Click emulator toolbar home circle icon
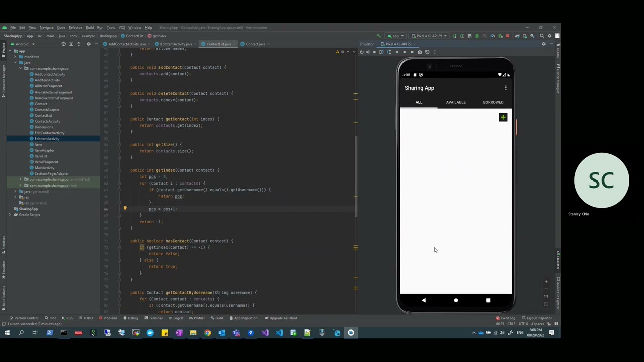 (x=405, y=52)
